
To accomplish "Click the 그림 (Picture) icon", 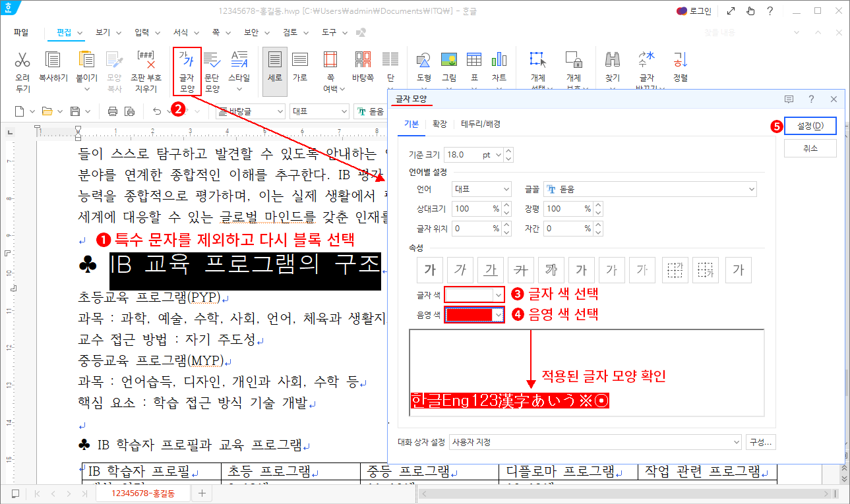I will coord(449,66).
